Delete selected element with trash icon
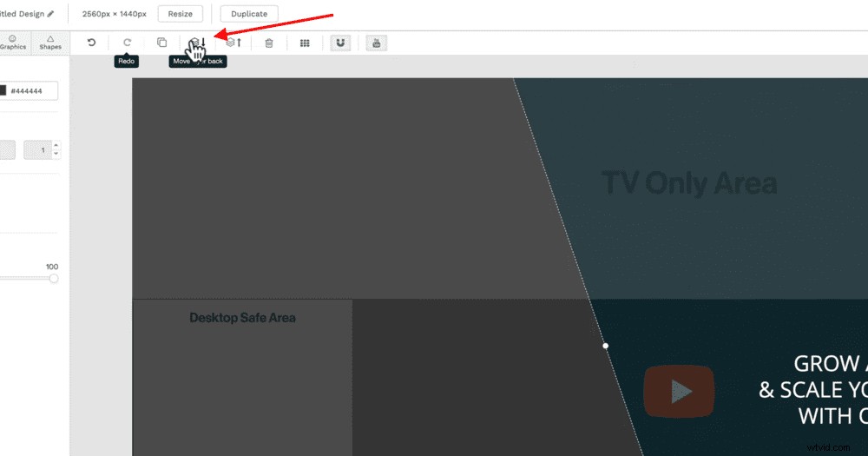868x456 pixels. 269,43
